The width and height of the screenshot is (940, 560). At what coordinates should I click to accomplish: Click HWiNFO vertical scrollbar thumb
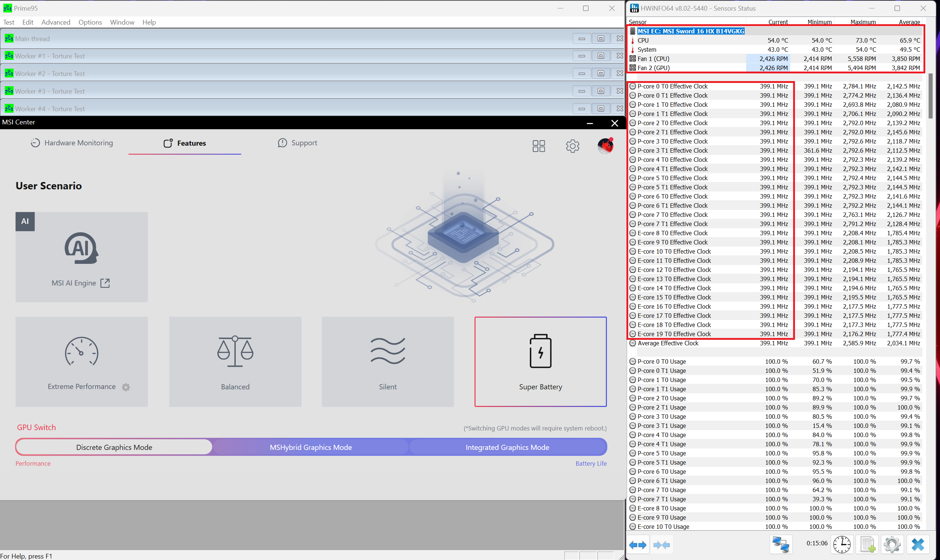pyautogui.click(x=930, y=96)
